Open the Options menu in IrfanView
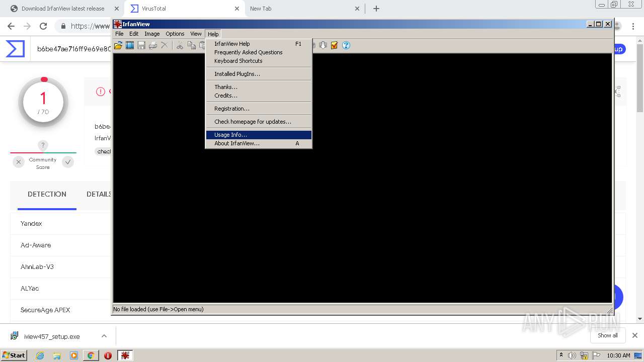Screen dimensions: 644x362 coord(175,34)
